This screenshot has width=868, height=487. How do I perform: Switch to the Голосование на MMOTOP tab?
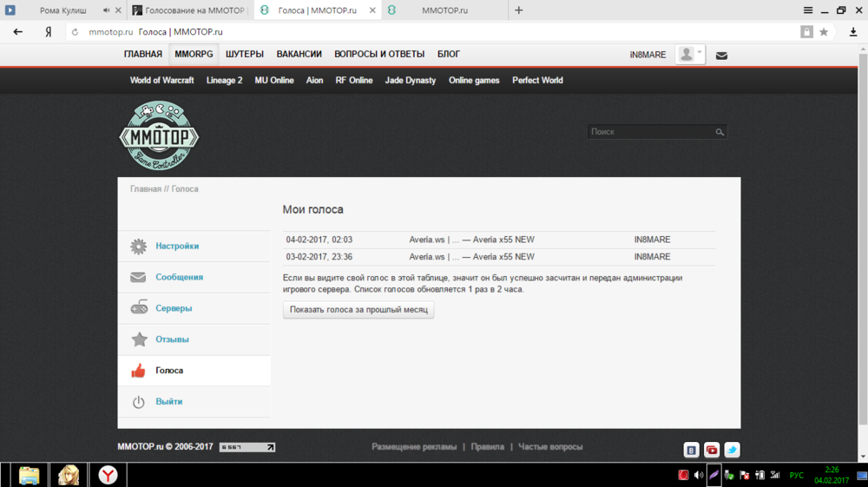189,10
